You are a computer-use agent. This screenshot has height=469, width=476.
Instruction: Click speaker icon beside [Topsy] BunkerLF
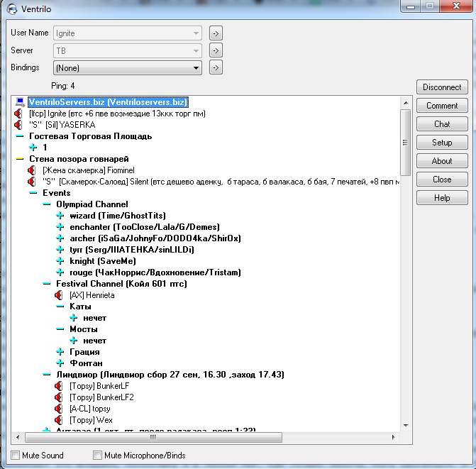click(x=59, y=386)
